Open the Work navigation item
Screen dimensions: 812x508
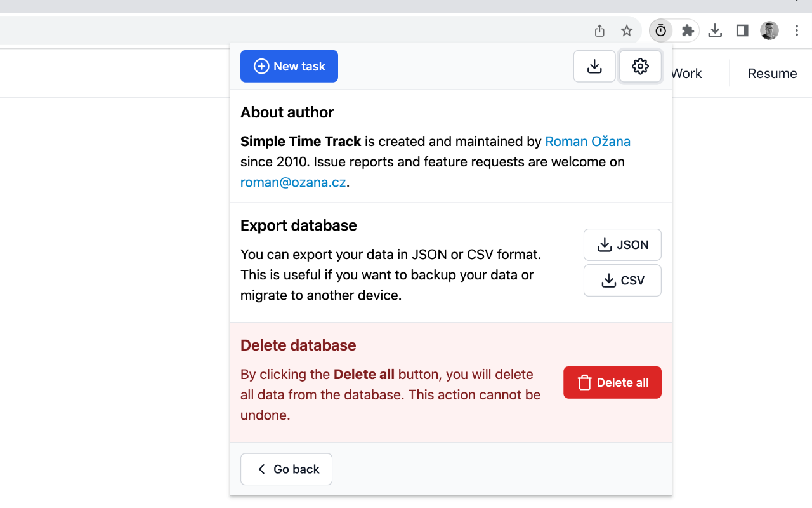pyautogui.click(x=686, y=73)
